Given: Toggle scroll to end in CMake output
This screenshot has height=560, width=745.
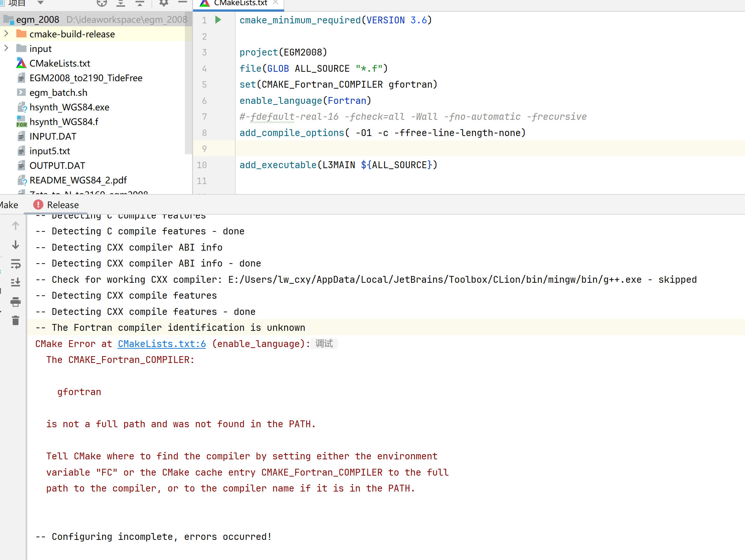Looking at the screenshot, I should point(16,282).
